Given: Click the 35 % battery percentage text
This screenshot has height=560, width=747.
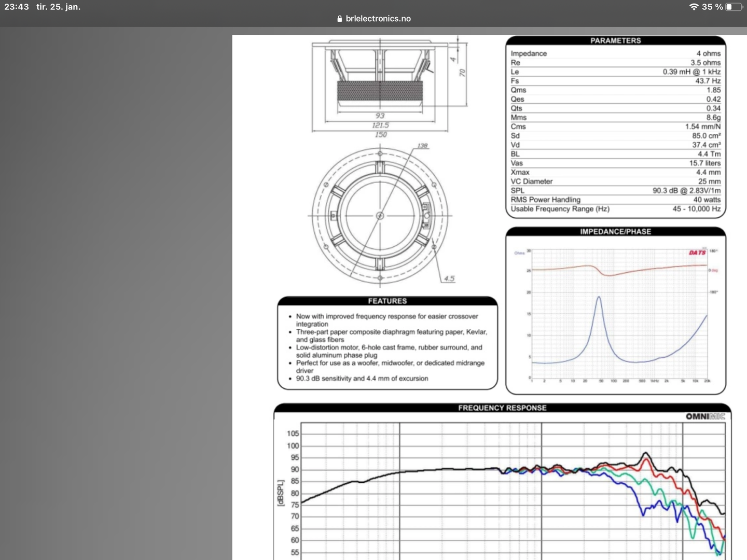Looking at the screenshot, I should 712,7.
